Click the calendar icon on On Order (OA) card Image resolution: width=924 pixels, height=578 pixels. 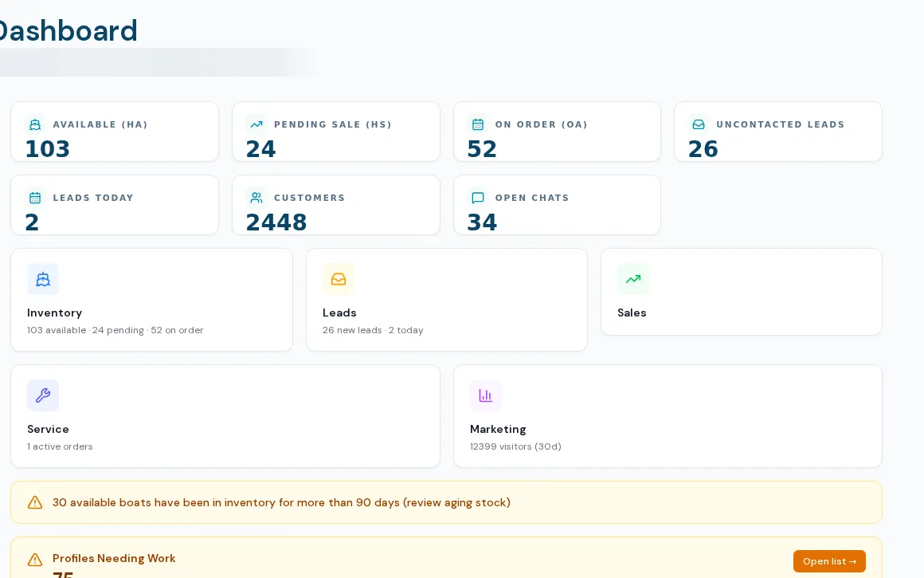[x=478, y=124]
